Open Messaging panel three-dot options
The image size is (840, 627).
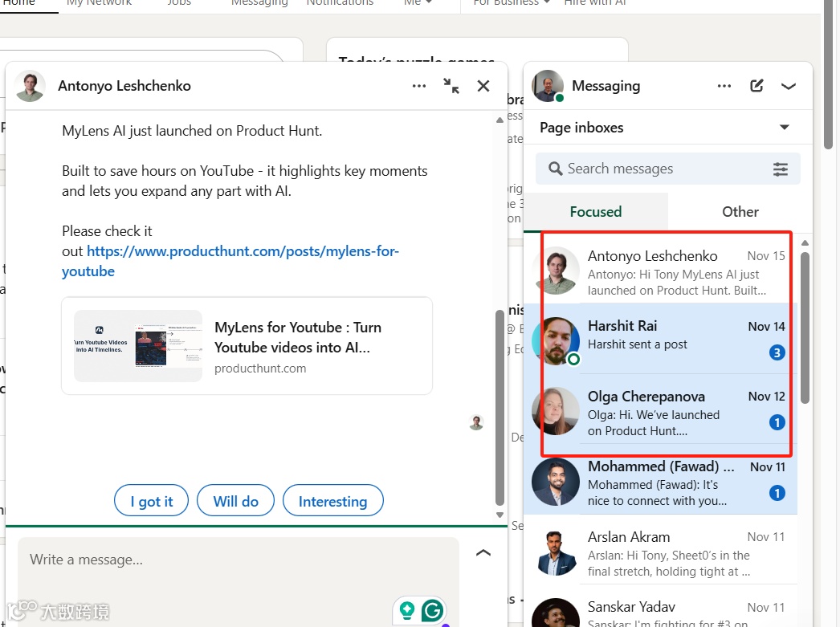click(x=724, y=86)
